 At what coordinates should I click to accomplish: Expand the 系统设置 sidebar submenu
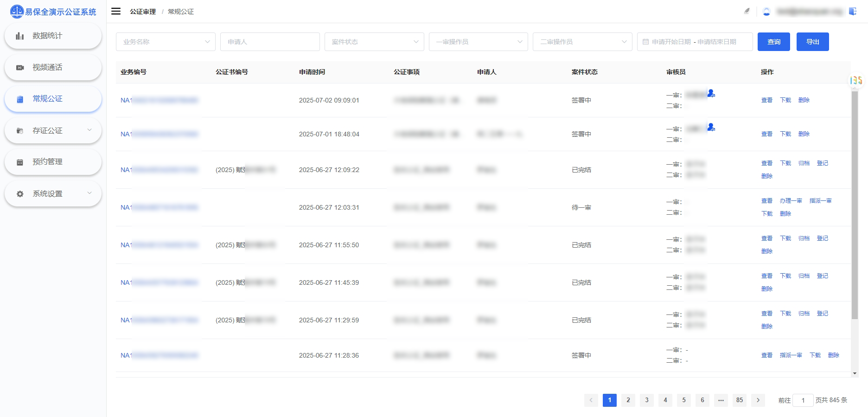(x=53, y=194)
